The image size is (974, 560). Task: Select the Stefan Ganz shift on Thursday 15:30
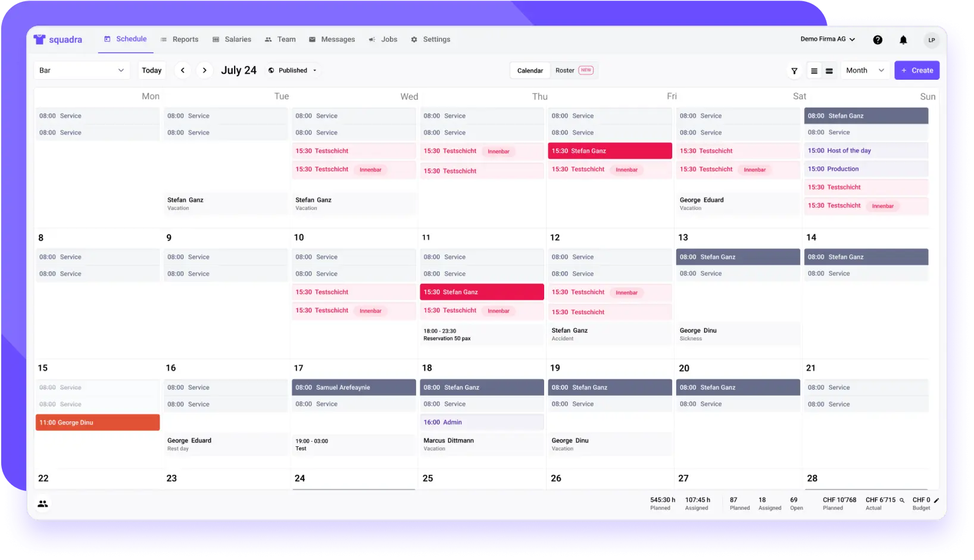[609, 151]
